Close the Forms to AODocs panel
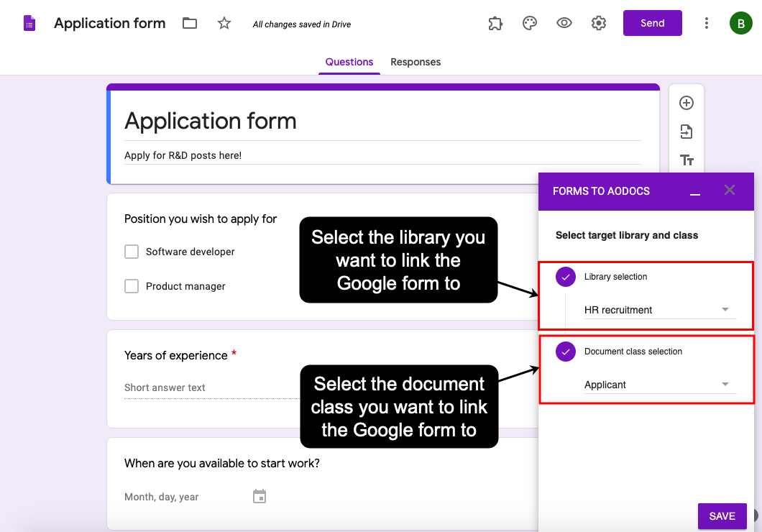Screen dimensions: 762x532 tap(730, 190)
